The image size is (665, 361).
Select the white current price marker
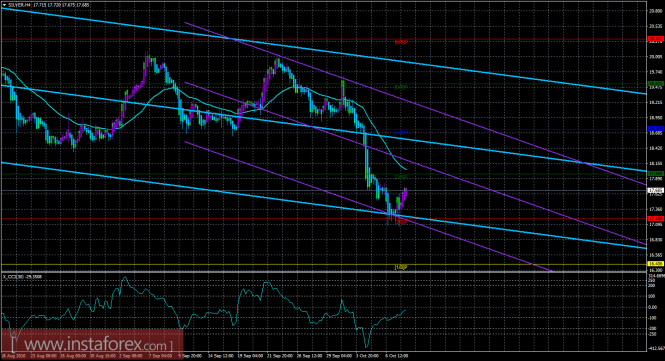(x=656, y=190)
